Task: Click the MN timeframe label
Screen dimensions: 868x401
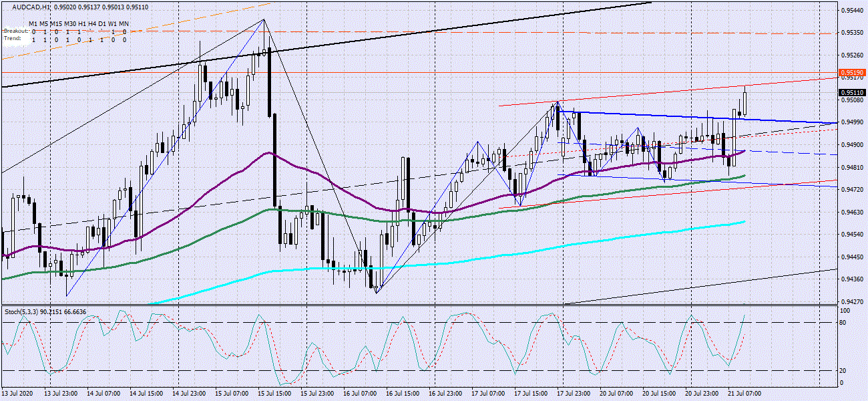Action: click(x=124, y=24)
